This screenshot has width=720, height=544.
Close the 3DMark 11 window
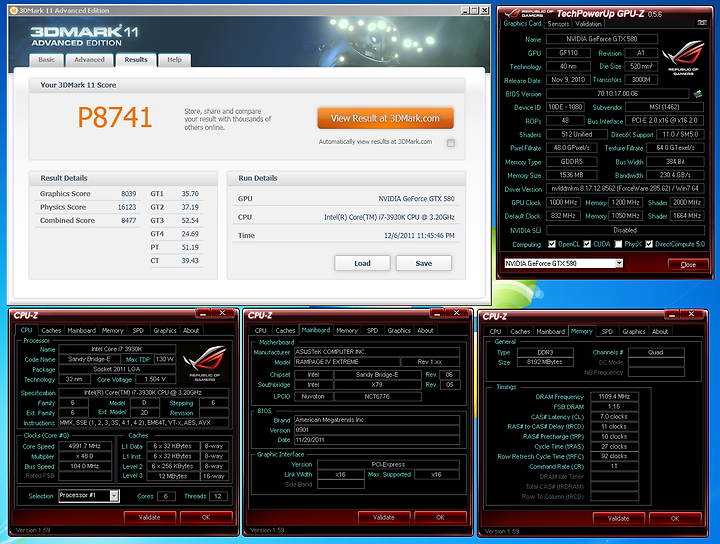tap(484, 10)
